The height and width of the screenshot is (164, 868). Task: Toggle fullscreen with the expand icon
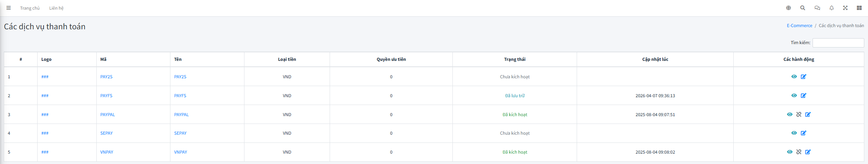pos(845,8)
